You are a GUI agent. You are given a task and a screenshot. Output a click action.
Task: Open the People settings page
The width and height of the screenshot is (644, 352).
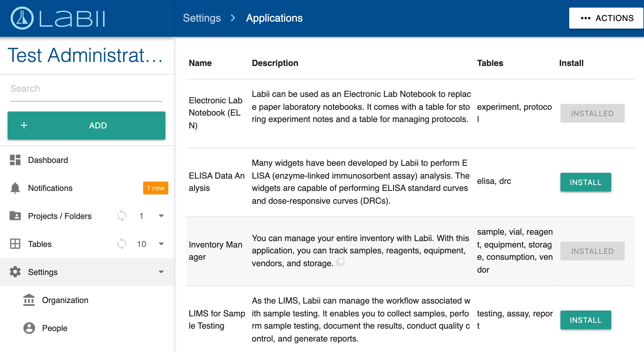[x=55, y=328]
